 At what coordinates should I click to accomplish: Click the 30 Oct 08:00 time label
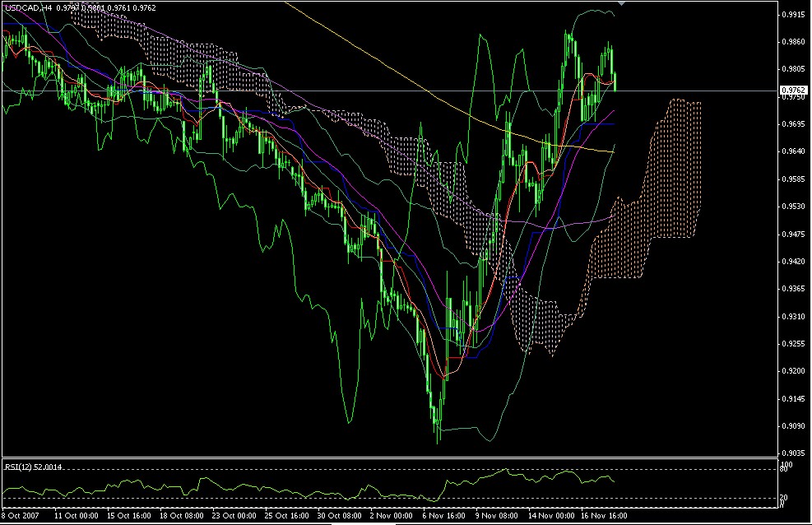(340, 516)
